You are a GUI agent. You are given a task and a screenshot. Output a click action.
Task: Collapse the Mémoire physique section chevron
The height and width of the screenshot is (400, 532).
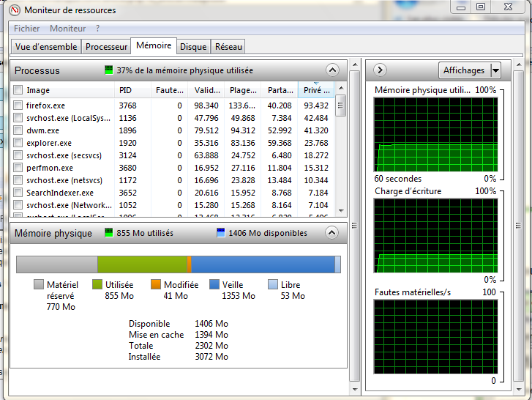point(331,232)
